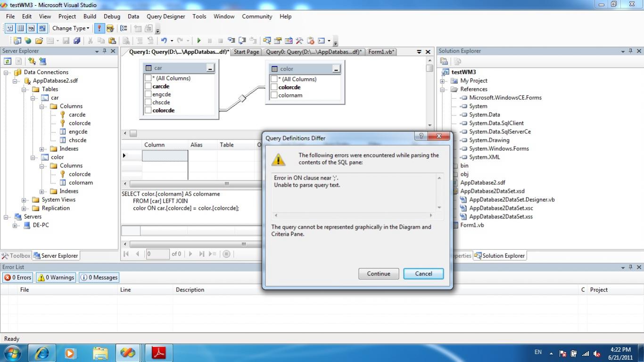Open the Query Designer menu
The image size is (644, 362).
tap(165, 16)
